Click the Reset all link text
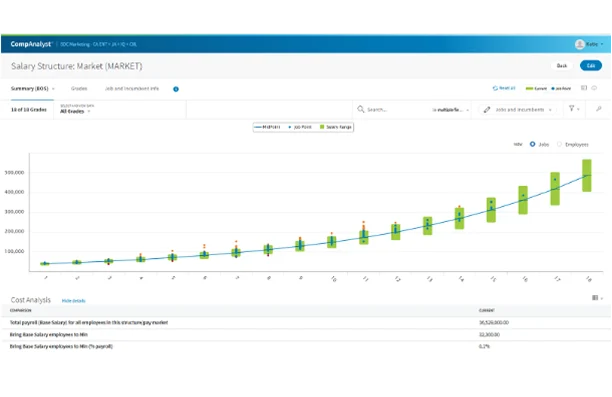The image size is (612, 397). tap(507, 88)
